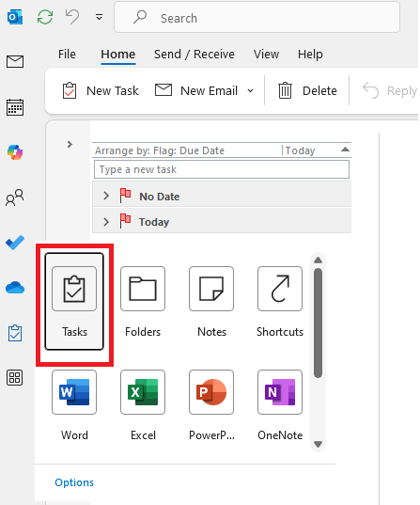Expand the collapsed folder pane chevron
Viewport: 420px width, 505px height.
[x=70, y=144]
